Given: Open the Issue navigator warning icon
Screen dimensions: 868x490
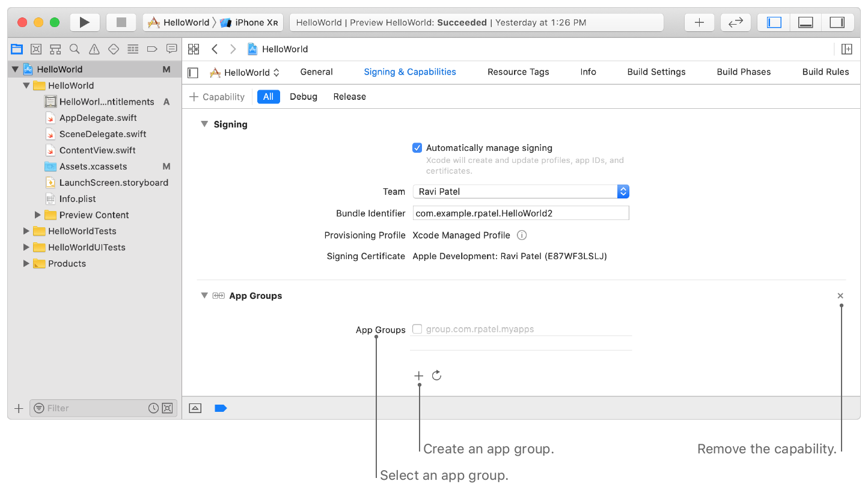Looking at the screenshot, I should click(x=94, y=49).
